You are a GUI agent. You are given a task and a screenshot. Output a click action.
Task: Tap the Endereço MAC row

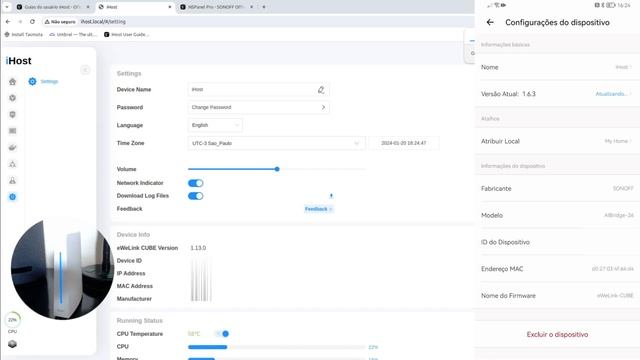coord(557,269)
